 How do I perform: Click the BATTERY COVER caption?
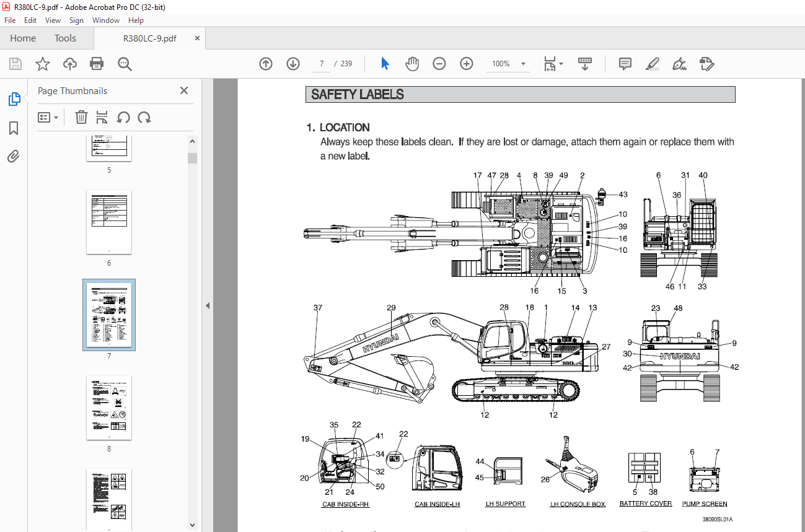pyautogui.click(x=646, y=504)
